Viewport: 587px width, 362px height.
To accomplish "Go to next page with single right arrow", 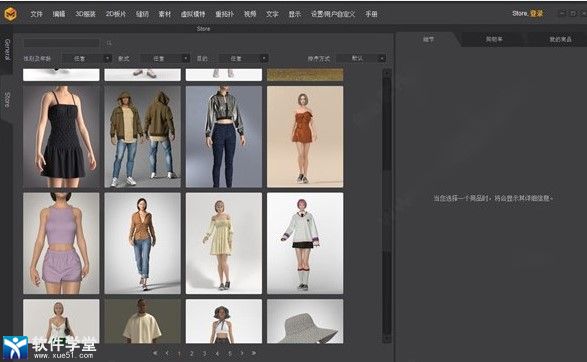I will point(242,353).
